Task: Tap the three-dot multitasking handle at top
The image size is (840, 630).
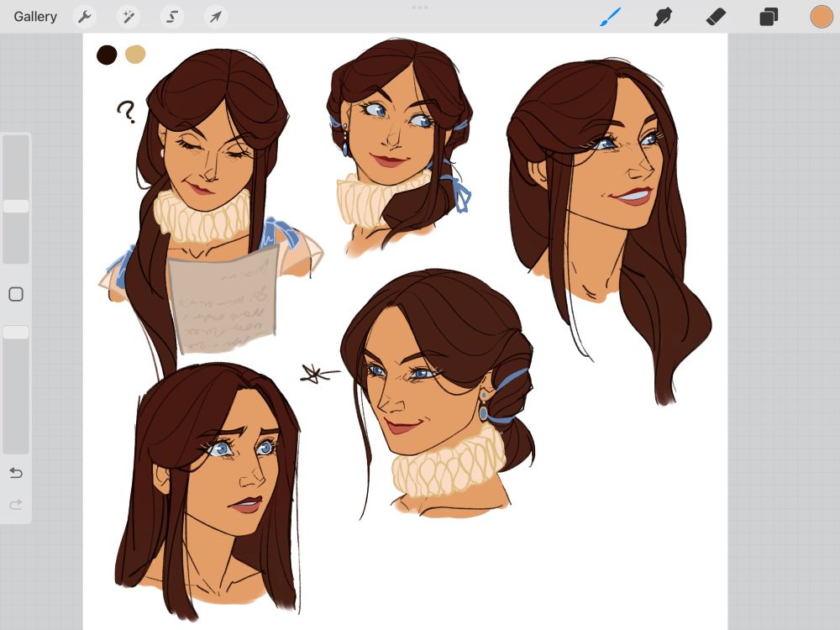Action: (420, 7)
